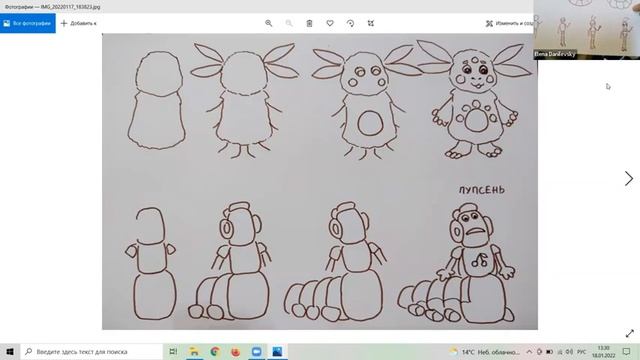Click the battery icon in system tray
The width and height of the screenshot is (640, 360).
click(x=549, y=351)
